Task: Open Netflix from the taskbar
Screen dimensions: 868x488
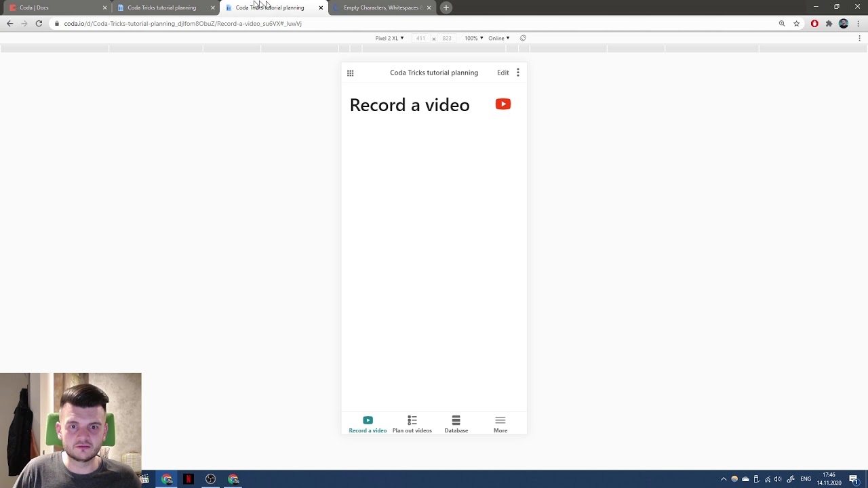Action: 189,479
